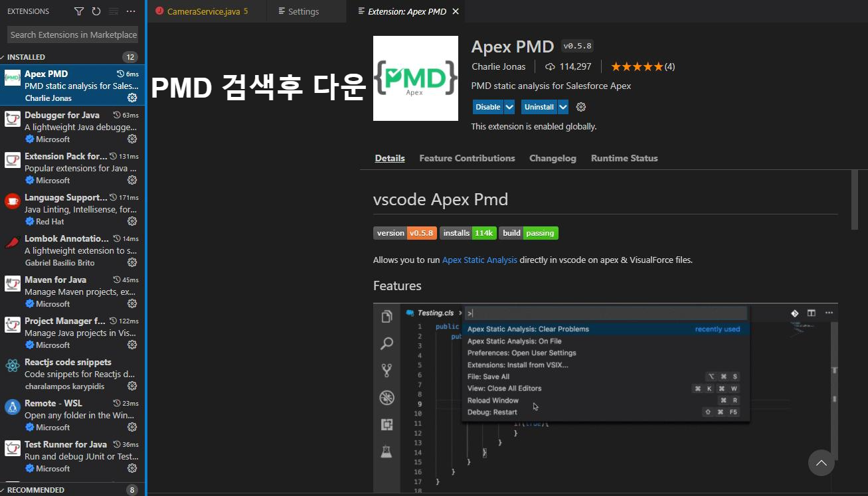Open manage gear for Test Runner for Java
The width and height of the screenshot is (868, 496).
tap(132, 468)
